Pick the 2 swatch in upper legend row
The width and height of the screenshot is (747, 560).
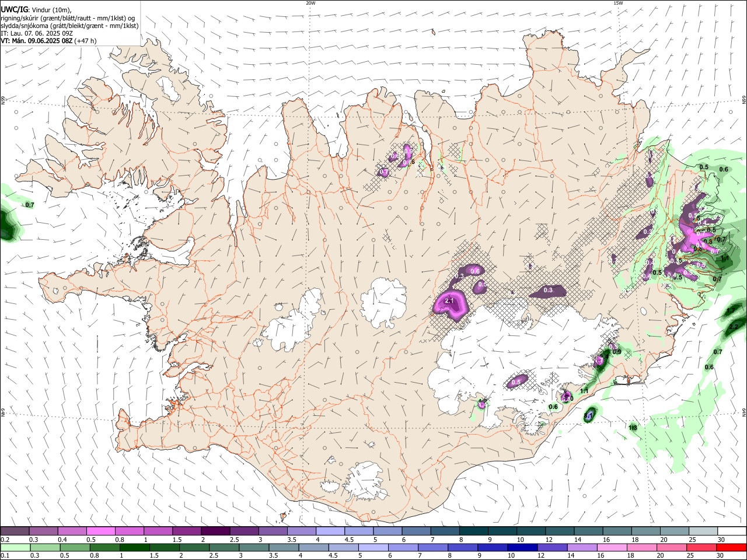[215, 531]
